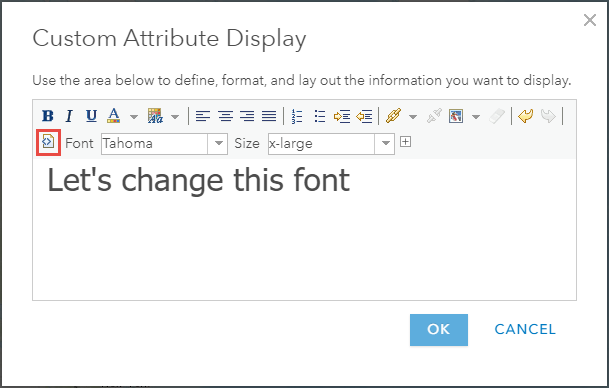Screen dimensions: 609x388
Task: Confirm with the OK button
Action: point(439,330)
